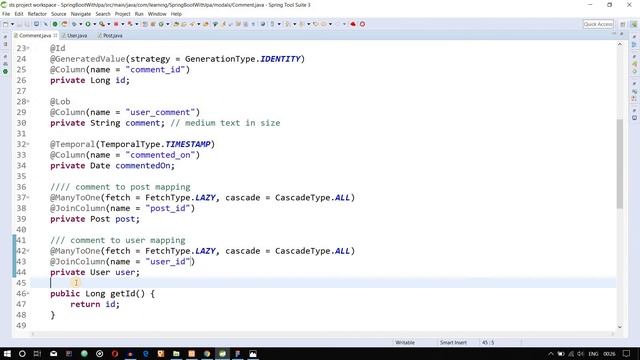Screen dimensions: 640x360
Task: Click in the Quick Access search field
Action: (x=598, y=24)
